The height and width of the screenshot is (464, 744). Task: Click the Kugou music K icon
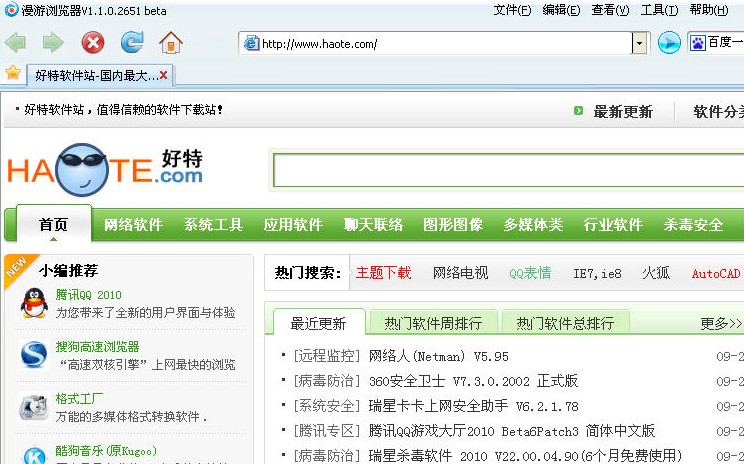[35, 455]
